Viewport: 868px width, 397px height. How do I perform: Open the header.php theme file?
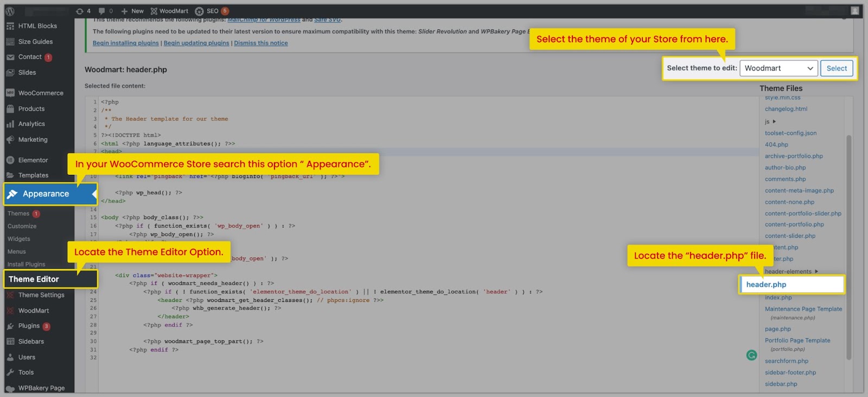click(766, 285)
